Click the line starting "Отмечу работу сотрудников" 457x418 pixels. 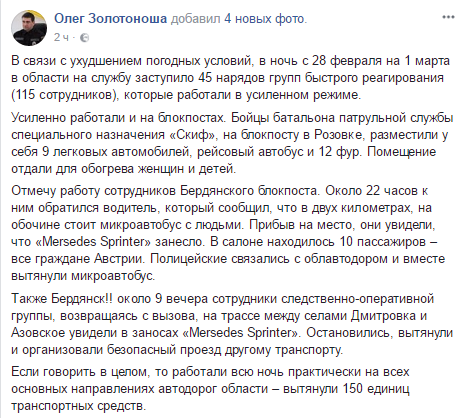point(220,191)
